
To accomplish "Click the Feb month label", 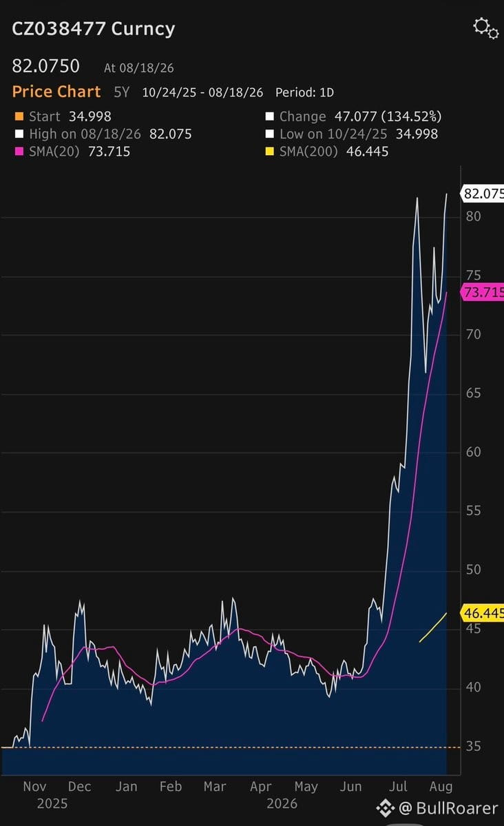I will click(x=171, y=787).
